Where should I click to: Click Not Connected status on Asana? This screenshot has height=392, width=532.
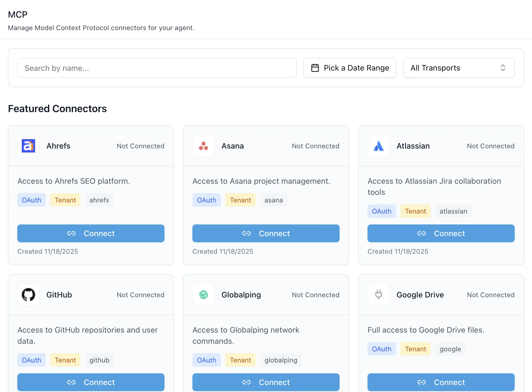(316, 146)
